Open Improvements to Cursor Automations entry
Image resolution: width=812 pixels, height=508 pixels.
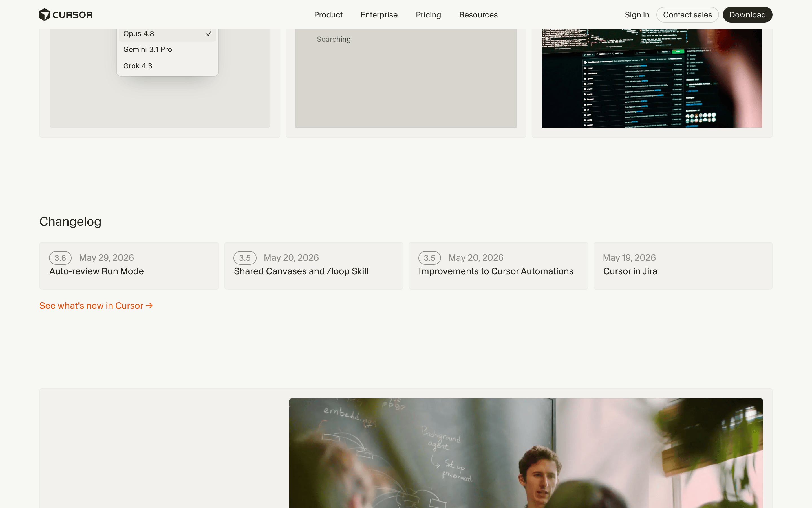[498, 265]
